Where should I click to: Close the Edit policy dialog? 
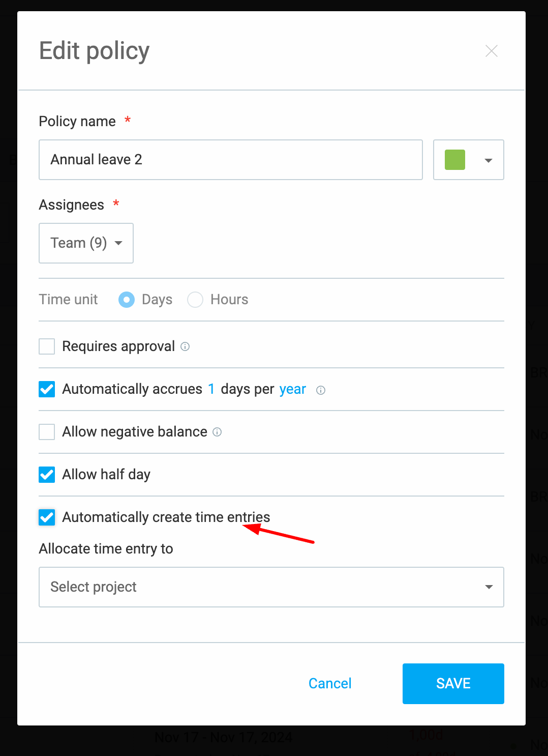click(x=491, y=51)
